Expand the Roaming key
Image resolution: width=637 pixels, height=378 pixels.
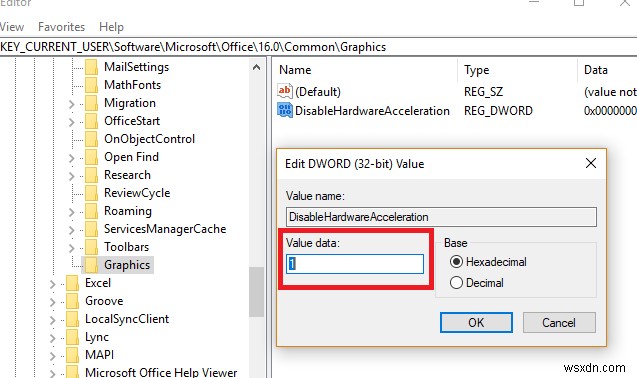click(x=72, y=212)
